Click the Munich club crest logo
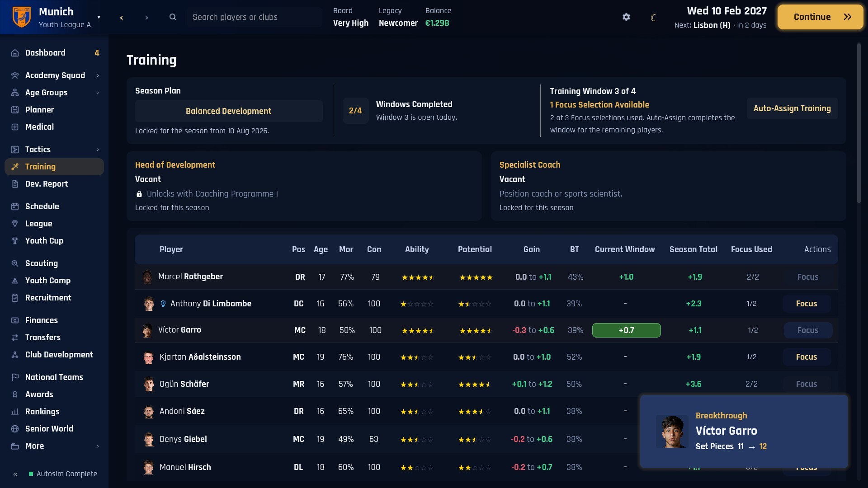This screenshot has width=868, height=488. click(x=21, y=17)
